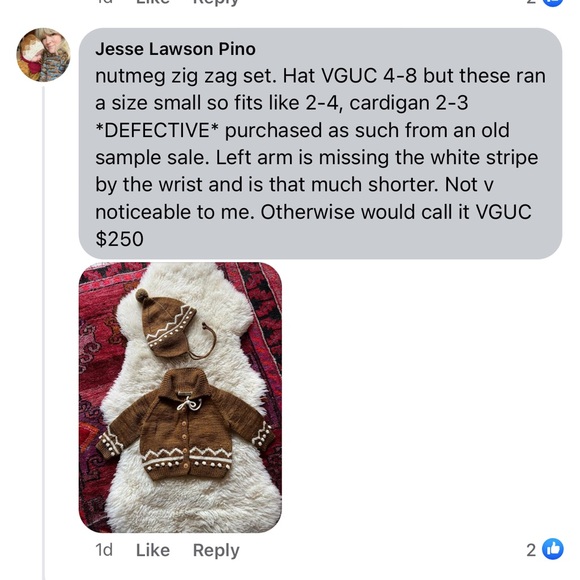Click the 1d timestamp under the photo
Screen dimensions: 580x580
[x=104, y=550]
